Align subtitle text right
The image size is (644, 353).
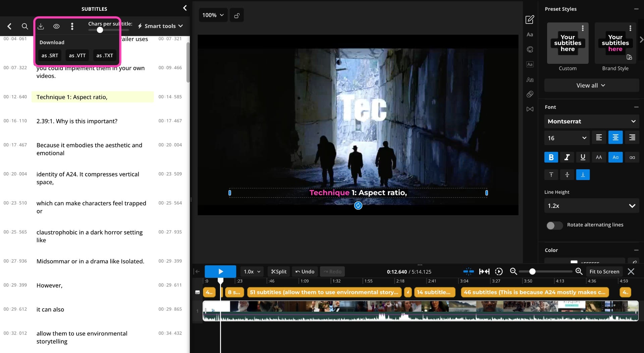(x=632, y=137)
